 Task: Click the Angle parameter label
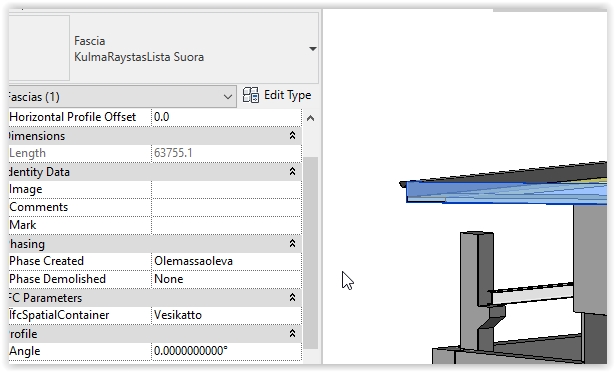[x=25, y=351]
